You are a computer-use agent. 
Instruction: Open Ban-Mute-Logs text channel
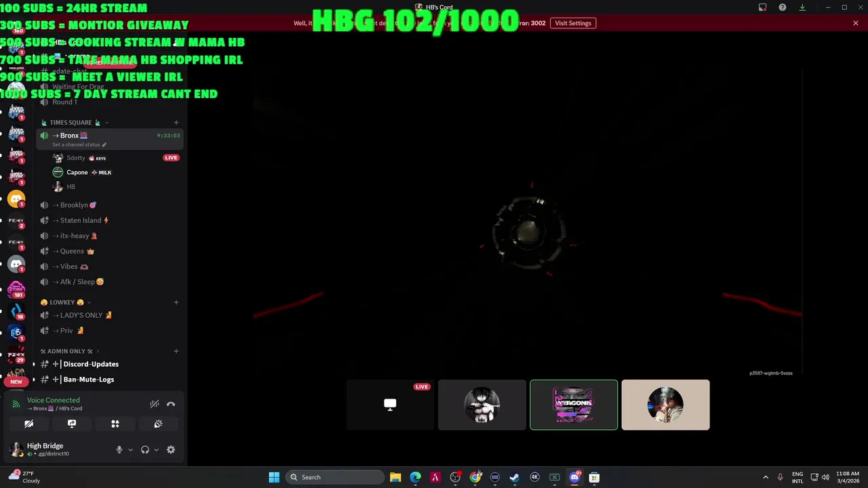pyautogui.click(x=110, y=380)
